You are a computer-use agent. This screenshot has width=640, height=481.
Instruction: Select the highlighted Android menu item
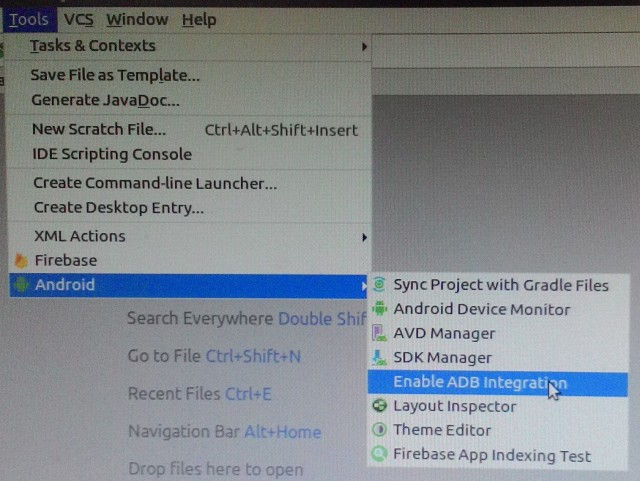coord(188,285)
